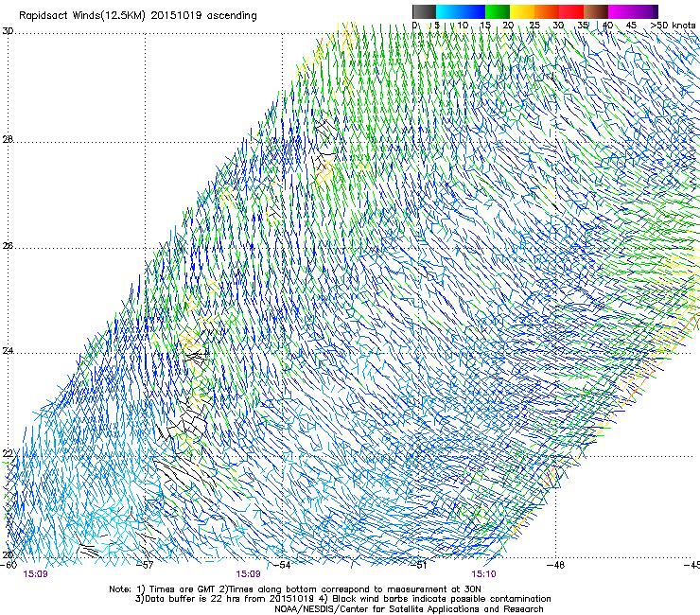Click the 'Rapidsact Winds(12.5KM) 20151019 ascending' title
The height and width of the screenshot is (615, 700).
(x=138, y=16)
